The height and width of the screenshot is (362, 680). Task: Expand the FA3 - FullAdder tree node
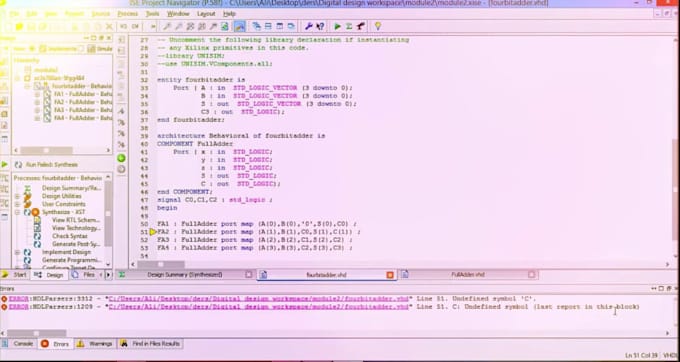(x=37, y=110)
